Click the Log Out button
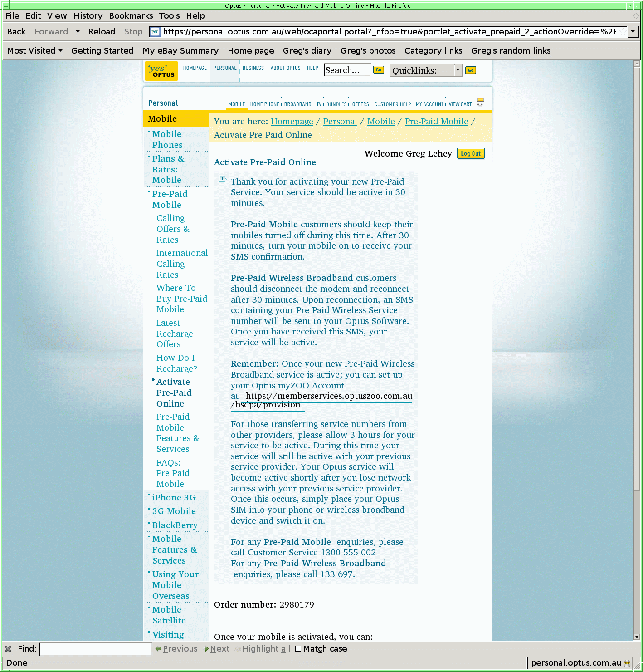 pyautogui.click(x=471, y=154)
